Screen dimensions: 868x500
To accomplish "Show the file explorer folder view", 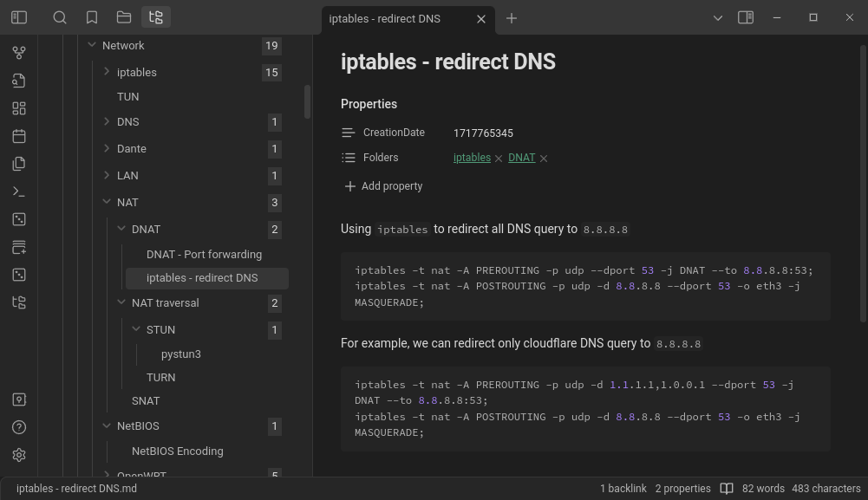I will (124, 17).
